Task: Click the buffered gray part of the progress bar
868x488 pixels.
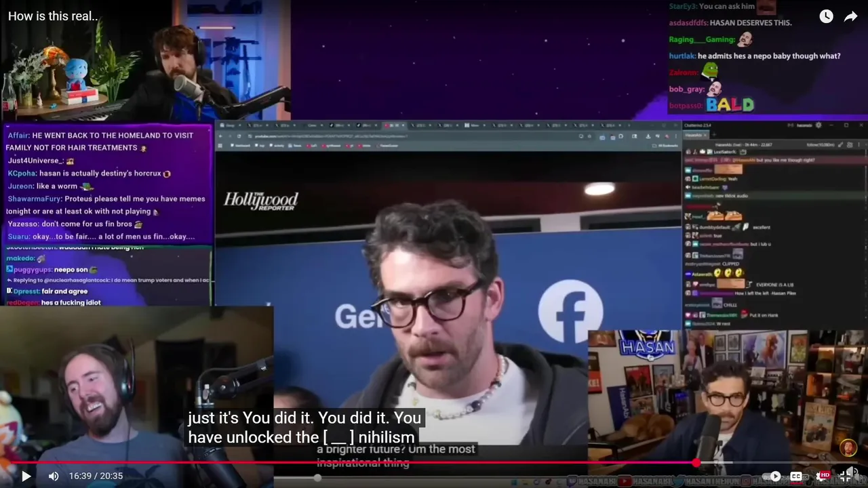Action: click(x=716, y=463)
